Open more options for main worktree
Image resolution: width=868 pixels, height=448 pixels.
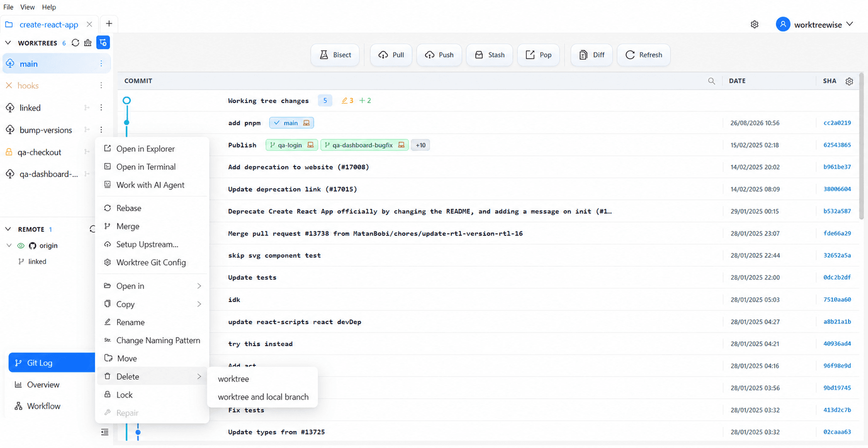pos(101,64)
